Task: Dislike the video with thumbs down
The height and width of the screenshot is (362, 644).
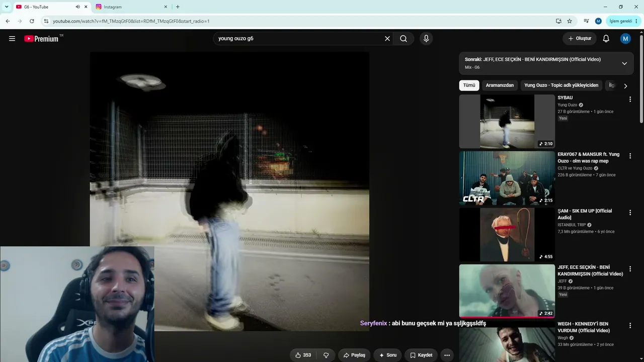Action: [x=326, y=355]
